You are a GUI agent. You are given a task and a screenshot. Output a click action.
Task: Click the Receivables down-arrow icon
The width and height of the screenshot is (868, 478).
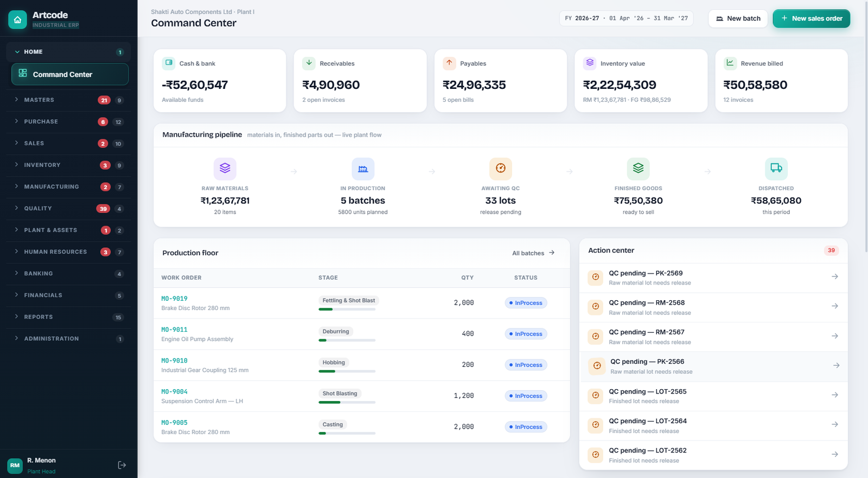pyautogui.click(x=309, y=63)
